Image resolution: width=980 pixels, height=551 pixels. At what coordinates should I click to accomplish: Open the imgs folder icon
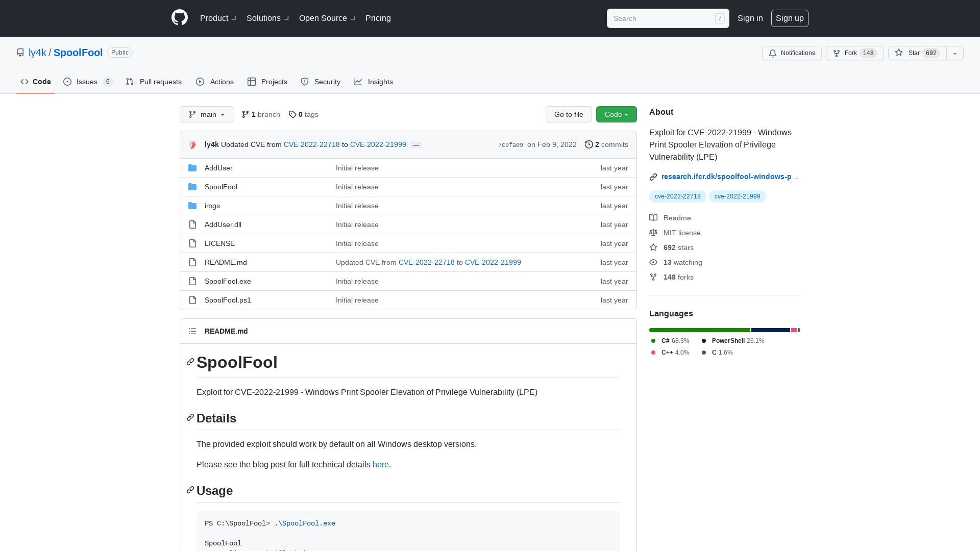(x=192, y=206)
